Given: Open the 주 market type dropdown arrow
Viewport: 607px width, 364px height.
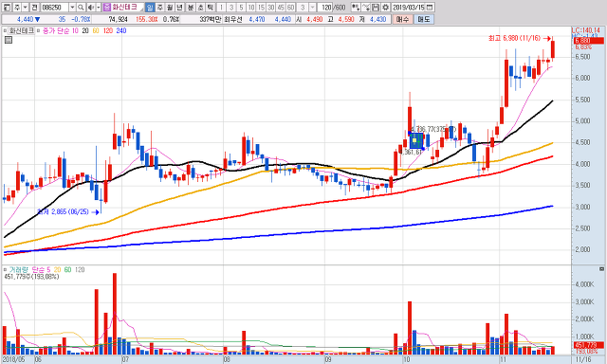Looking at the screenshot, I should click(25, 8).
